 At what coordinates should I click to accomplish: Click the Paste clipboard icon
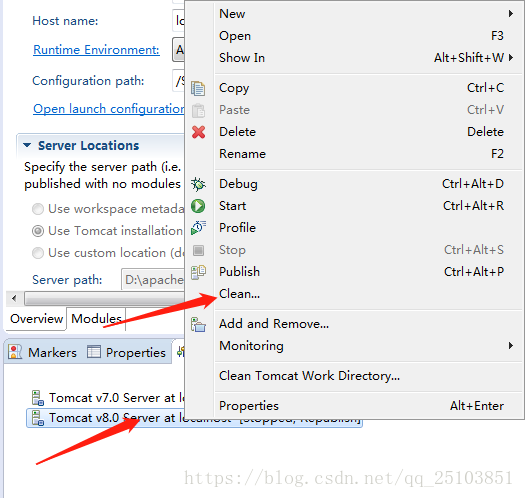[x=198, y=110]
